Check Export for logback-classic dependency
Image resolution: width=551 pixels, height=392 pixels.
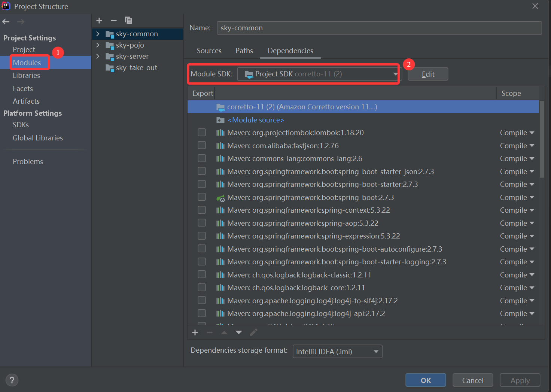202,274
